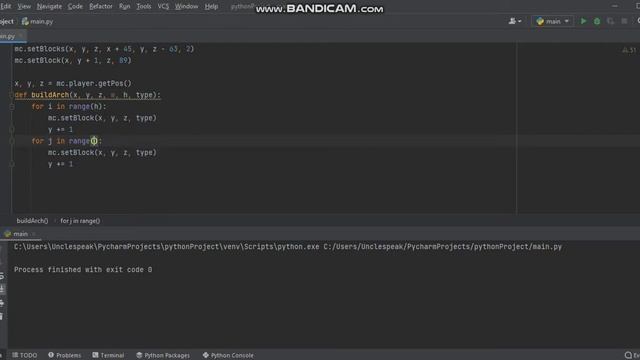Click the 'x, y, z = mc.player.getPos()' line
This screenshot has width=640, height=360.
pos(73,83)
